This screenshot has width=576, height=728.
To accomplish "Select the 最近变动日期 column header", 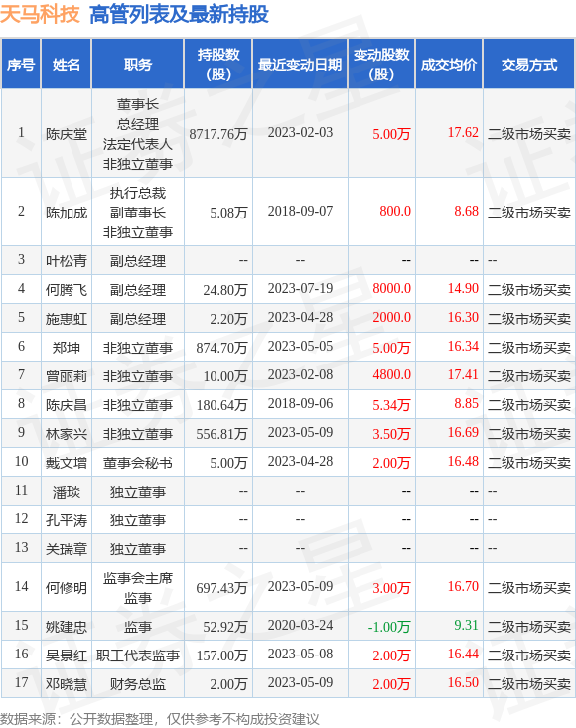I will (300, 65).
